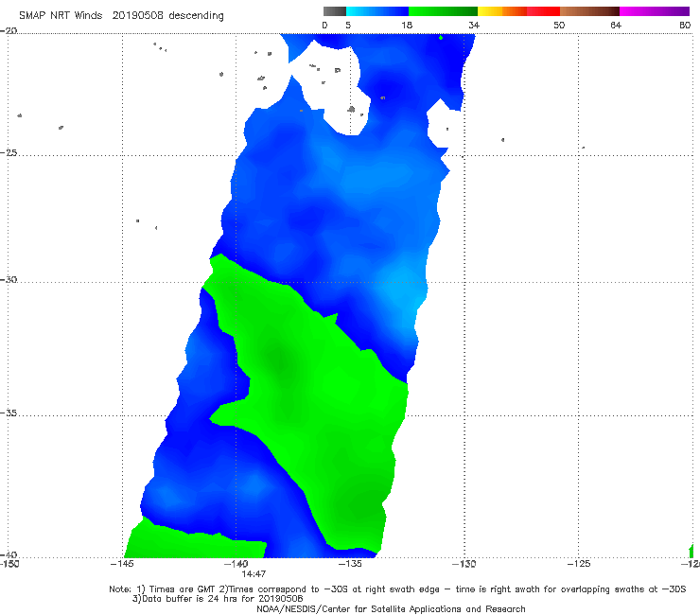The height and width of the screenshot is (615, 700).
Task: Click the yellow-orange 34-50 color bar segment
Action: 518,11
